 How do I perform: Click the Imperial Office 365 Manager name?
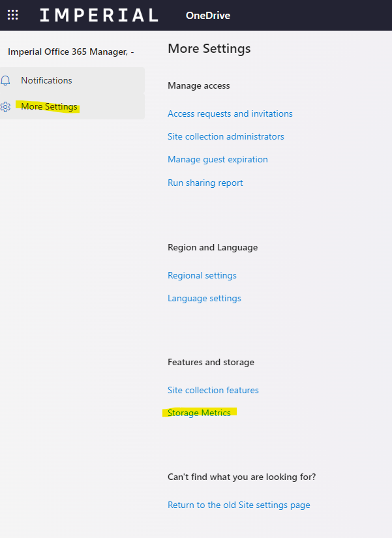coord(70,52)
